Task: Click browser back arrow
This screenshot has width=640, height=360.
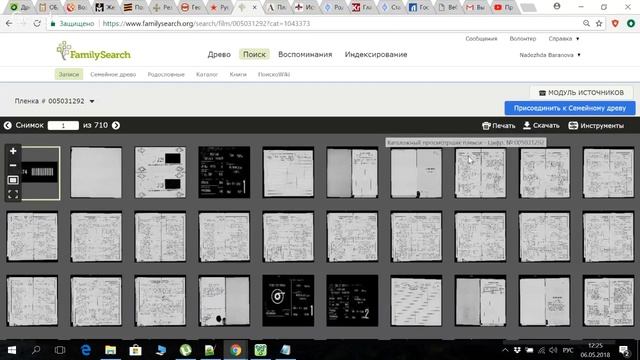Action: [x=9, y=24]
